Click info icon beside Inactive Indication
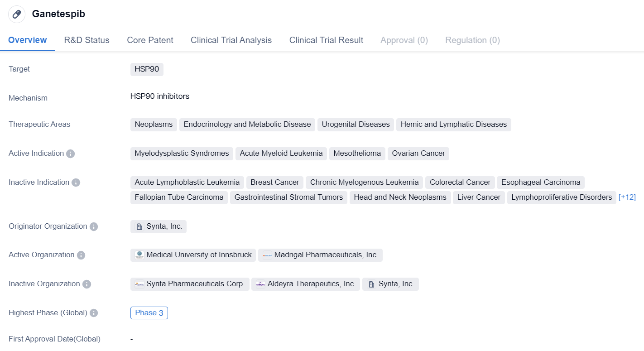Image resolution: width=644 pixels, height=351 pixels. [76, 183]
